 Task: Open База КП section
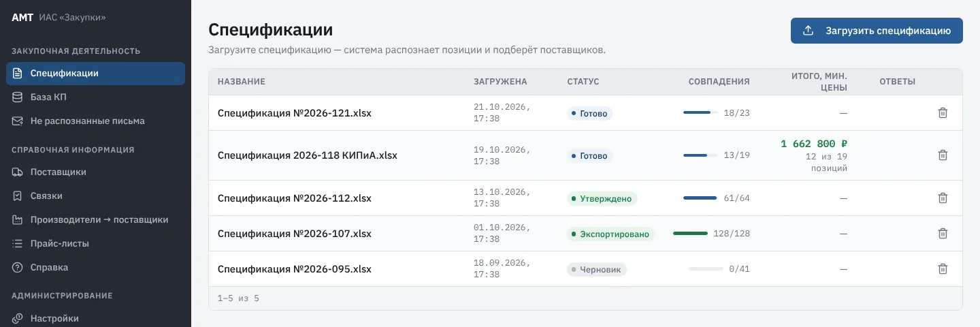(95, 97)
